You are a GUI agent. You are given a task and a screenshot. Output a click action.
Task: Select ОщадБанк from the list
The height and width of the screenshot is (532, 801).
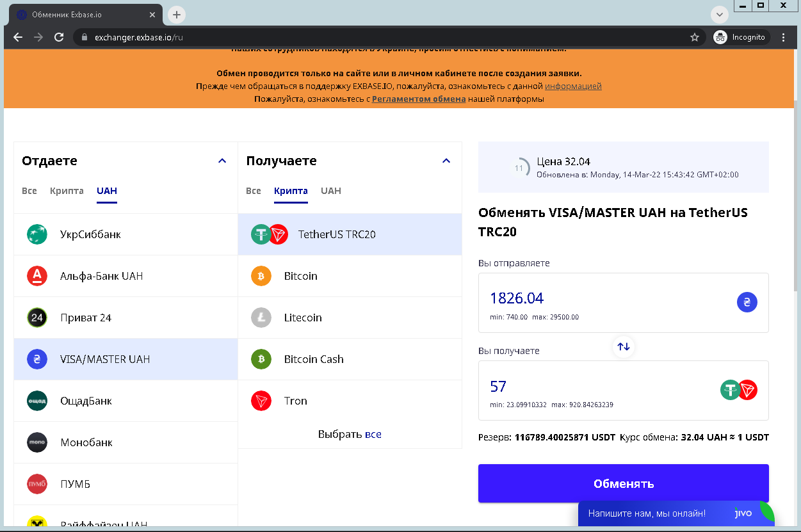pyautogui.click(x=125, y=401)
